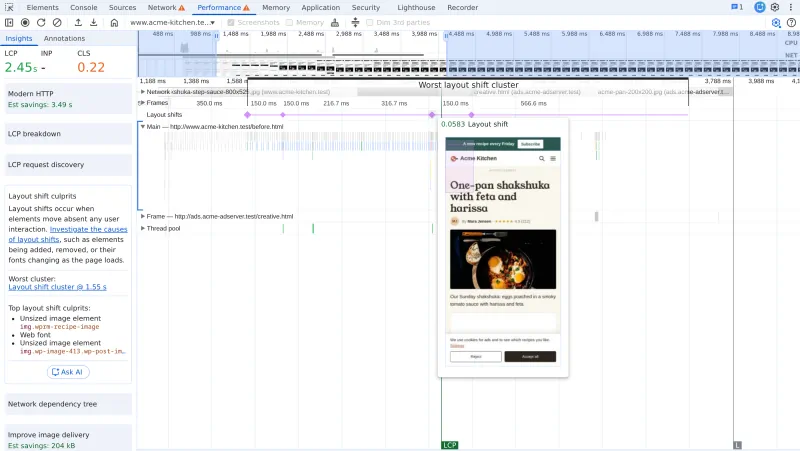Select the 566.6 ms frame in Frames track

[533, 103]
